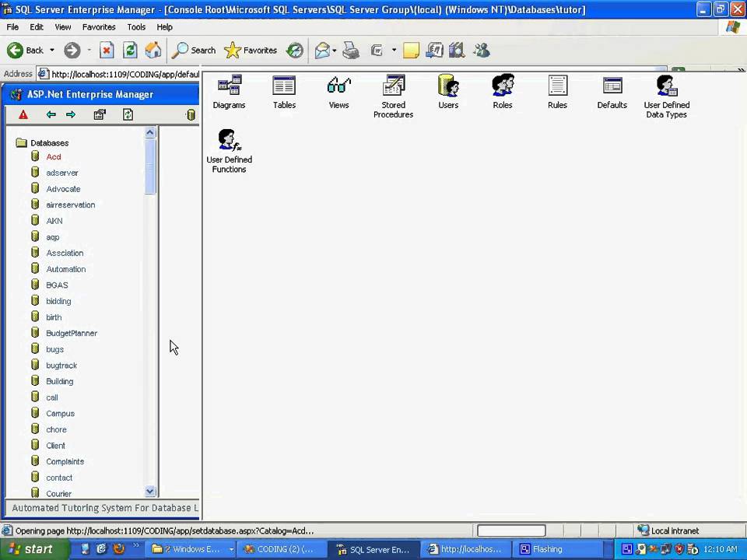Open the Diagrams icon

click(x=229, y=93)
